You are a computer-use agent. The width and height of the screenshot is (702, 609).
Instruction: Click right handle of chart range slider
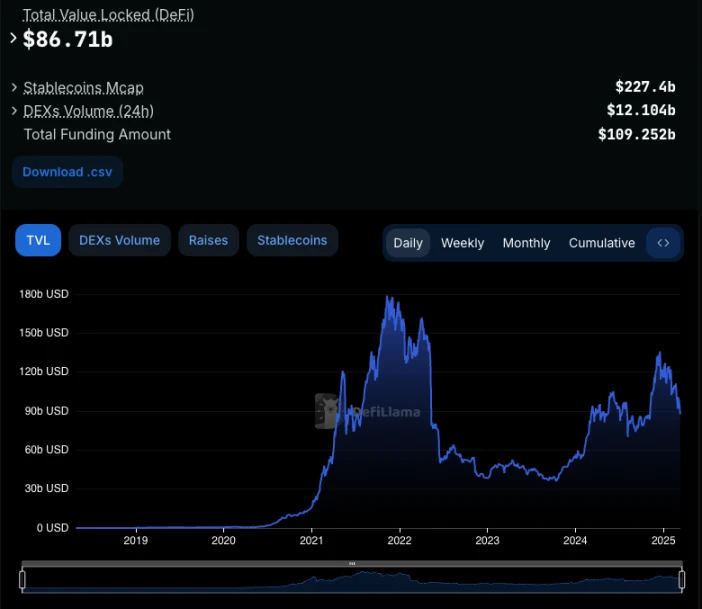point(681,579)
